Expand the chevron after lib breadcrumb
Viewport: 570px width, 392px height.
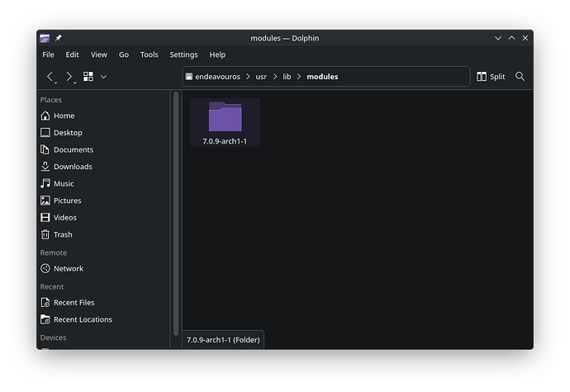point(299,77)
